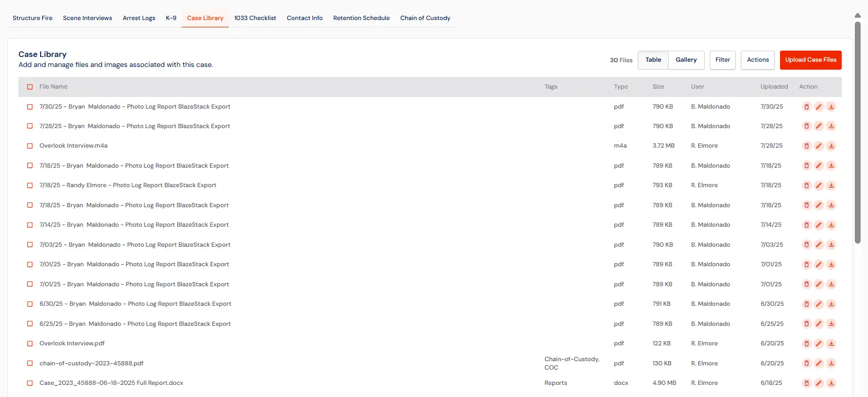Tick the Case_2023_45888 Full Report.docx checkbox

(x=30, y=383)
